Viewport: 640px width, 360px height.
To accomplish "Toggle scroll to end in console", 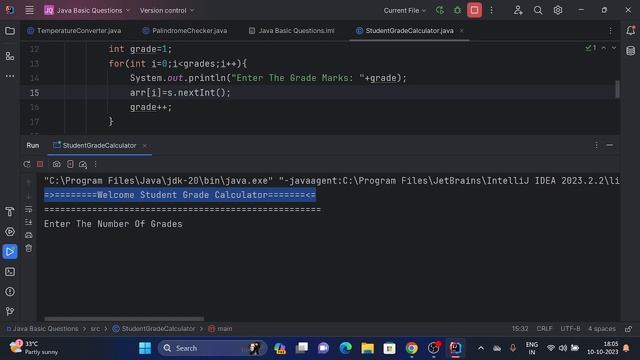I will tap(29, 222).
